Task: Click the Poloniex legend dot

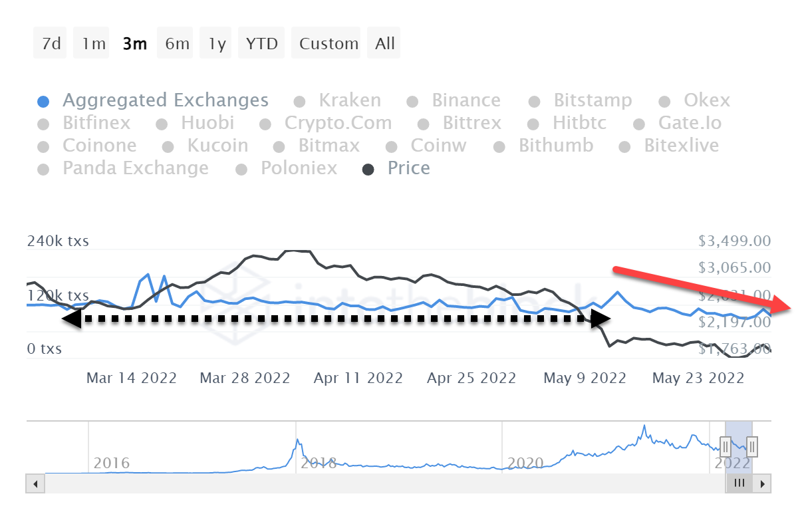Action: [x=241, y=170]
